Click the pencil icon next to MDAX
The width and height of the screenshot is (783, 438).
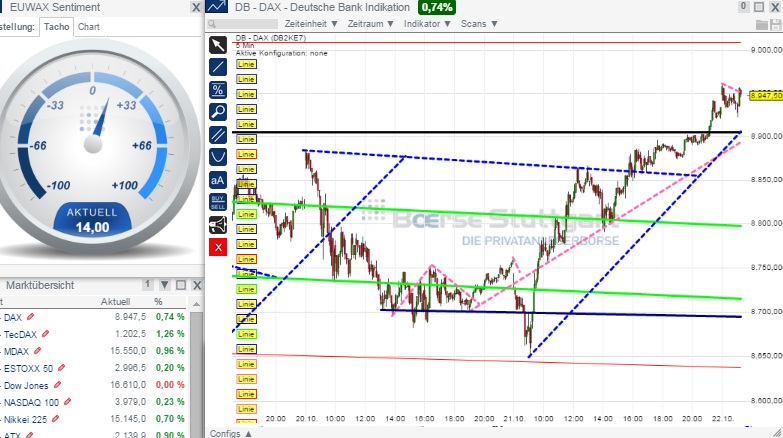37,351
